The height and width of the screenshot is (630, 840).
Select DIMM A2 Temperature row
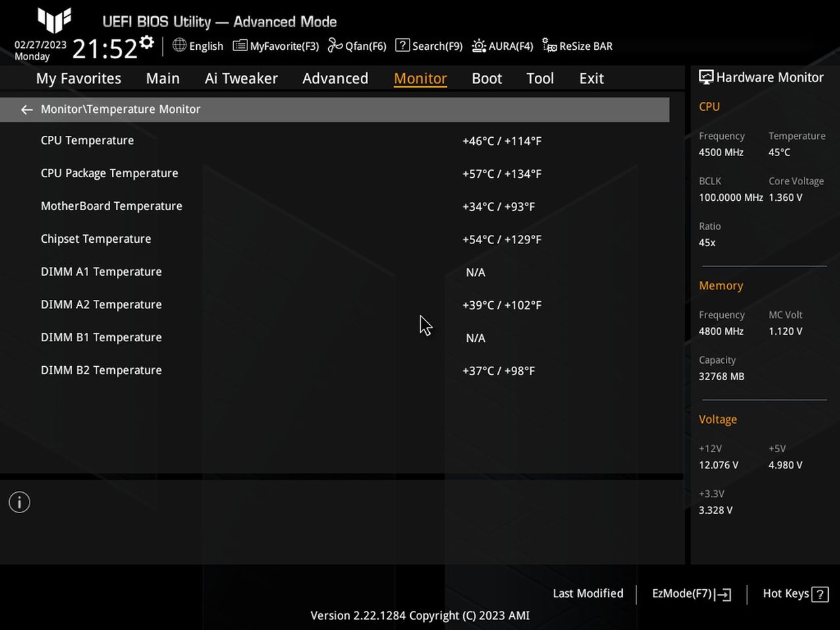click(x=335, y=304)
